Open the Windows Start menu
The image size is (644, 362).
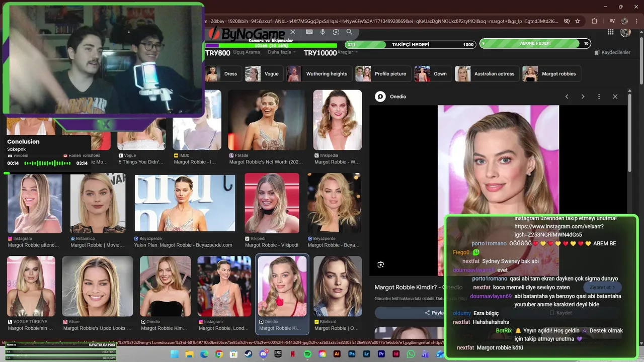coord(175,354)
